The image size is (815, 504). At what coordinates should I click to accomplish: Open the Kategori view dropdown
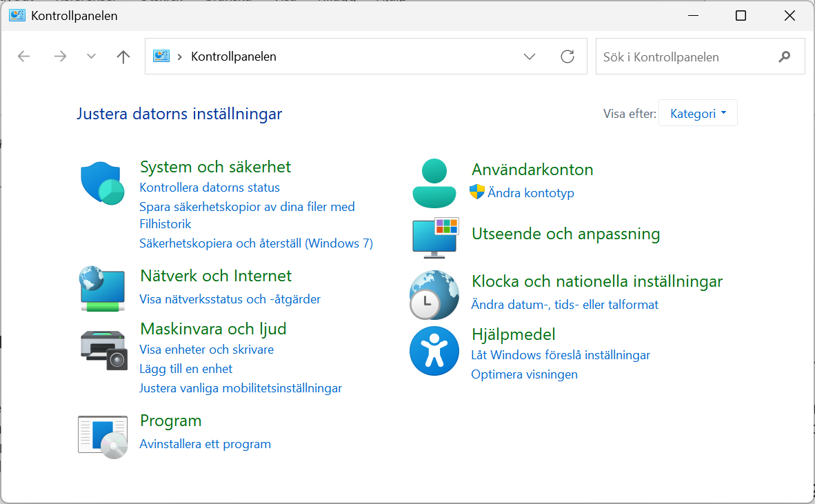(698, 113)
